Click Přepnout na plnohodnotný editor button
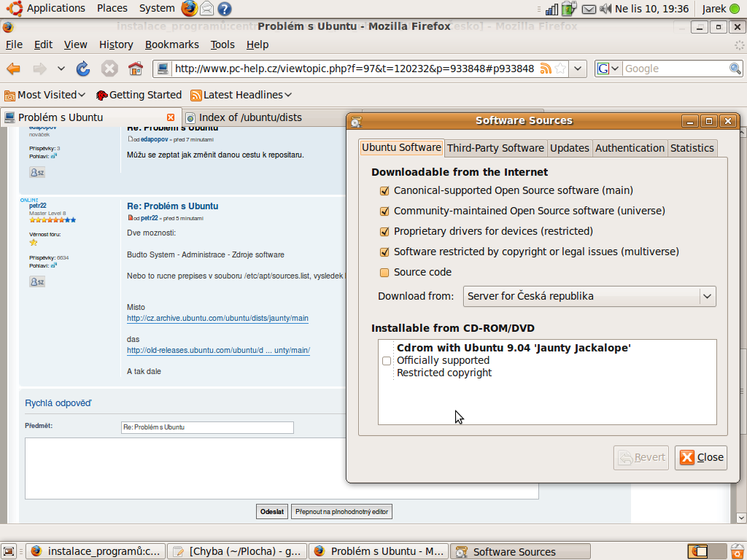Screen dimensions: 747x560 [x=341, y=512]
